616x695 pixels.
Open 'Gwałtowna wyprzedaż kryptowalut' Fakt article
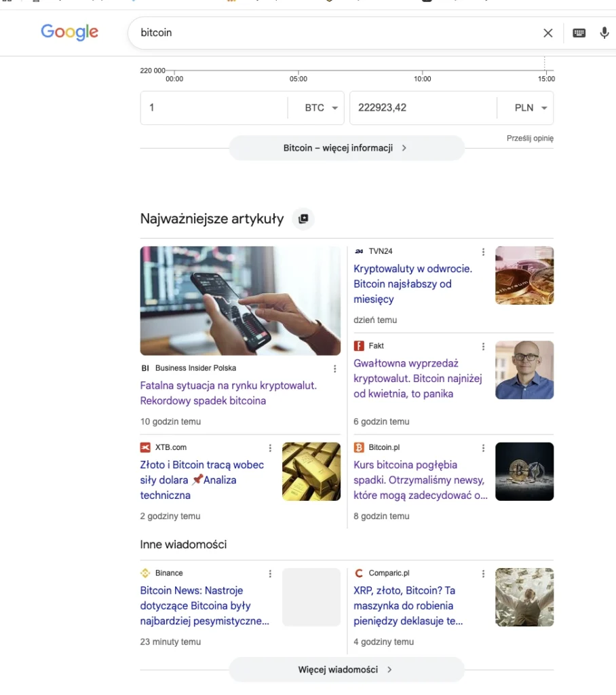[x=418, y=379]
